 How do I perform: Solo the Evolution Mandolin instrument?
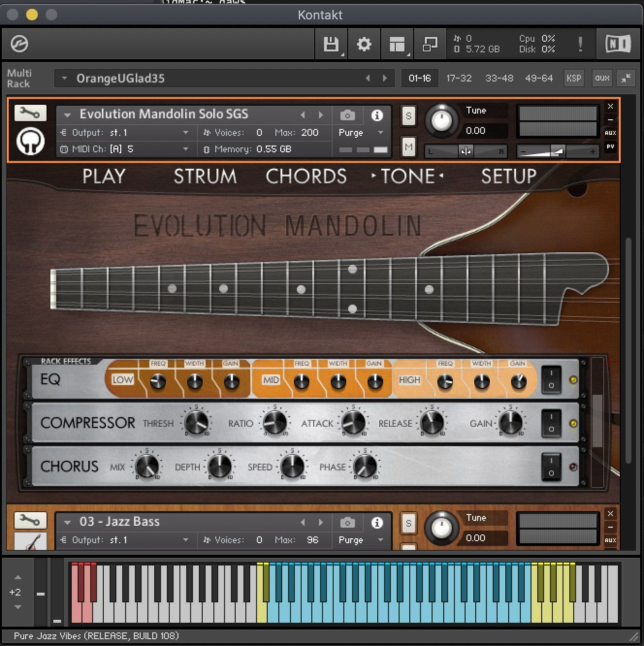(x=409, y=116)
